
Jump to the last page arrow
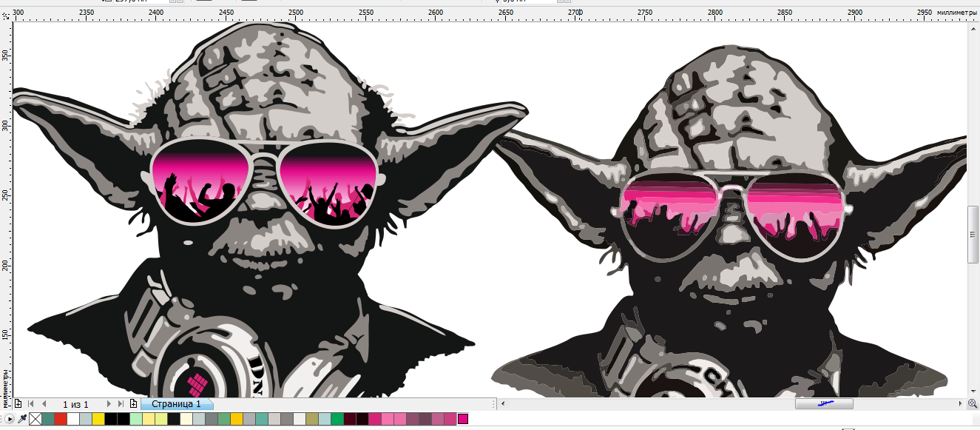pos(121,404)
